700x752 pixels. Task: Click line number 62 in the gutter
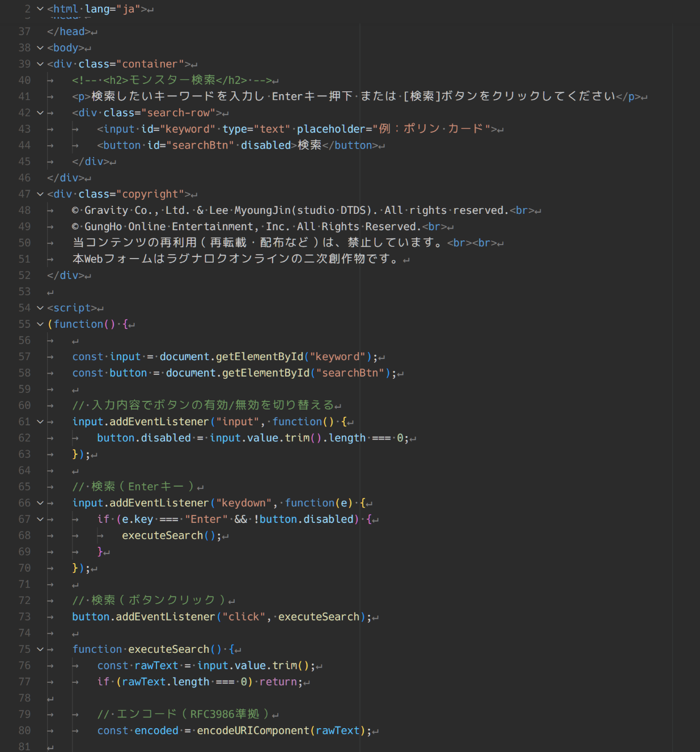(24, 438)
